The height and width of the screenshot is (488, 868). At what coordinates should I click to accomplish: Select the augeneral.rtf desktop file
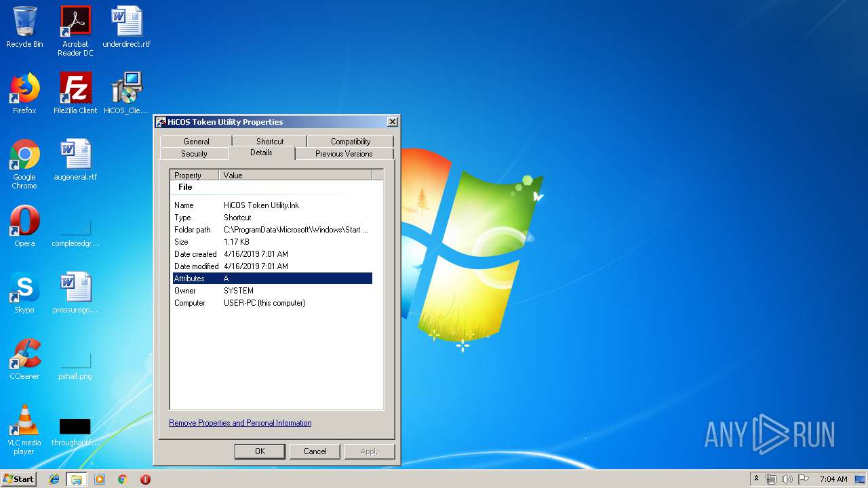[75, 160]
